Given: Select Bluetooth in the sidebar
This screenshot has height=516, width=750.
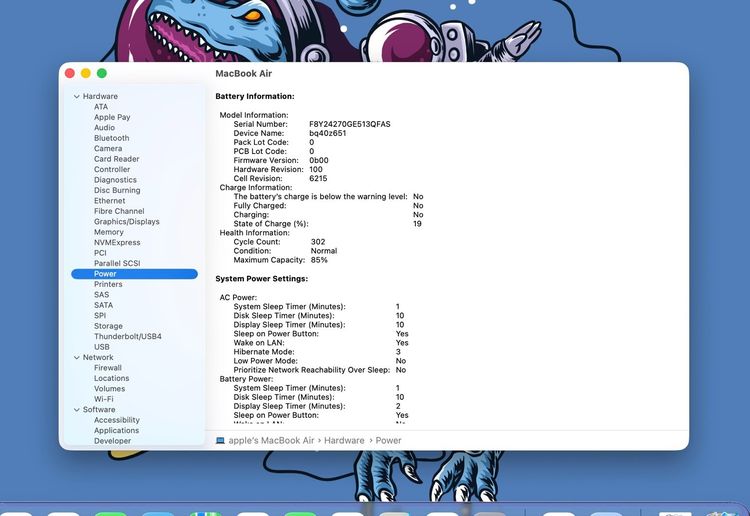Looking at the screenshot, I should 111,138.
